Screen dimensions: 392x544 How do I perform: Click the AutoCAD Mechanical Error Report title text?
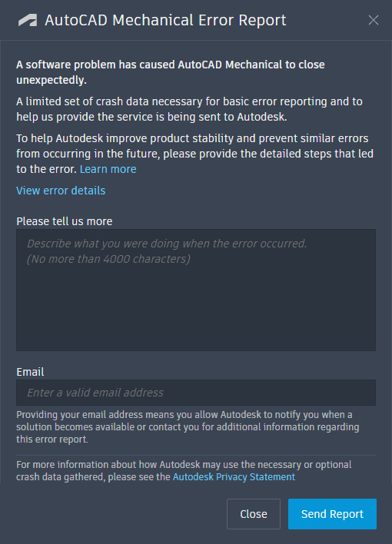[165, 20]
